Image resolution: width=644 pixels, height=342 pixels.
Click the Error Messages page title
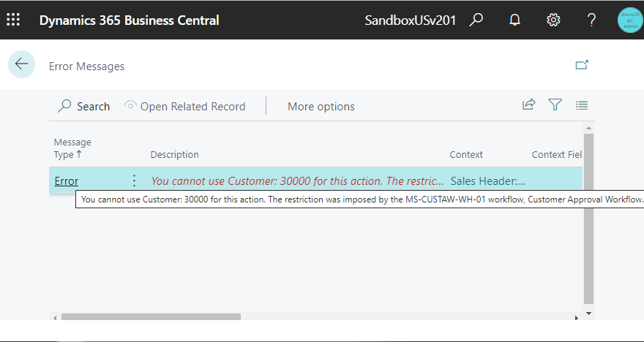point(86,66)
